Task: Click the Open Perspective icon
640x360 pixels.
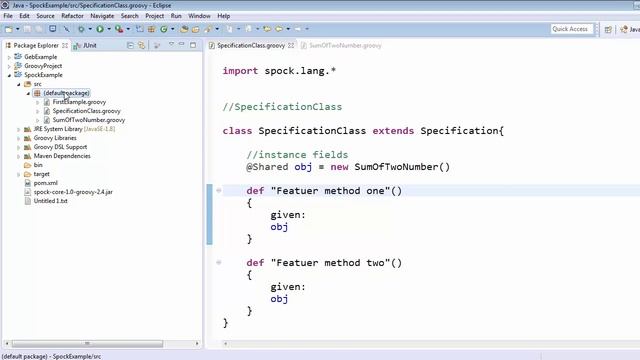Action: (608, 29)
